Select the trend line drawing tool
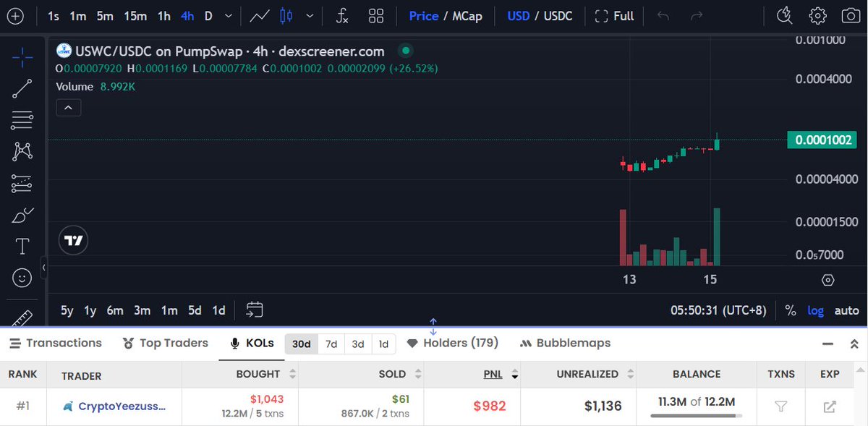The width and height of the screenshot is (868, 426). (x=22, y=88)
